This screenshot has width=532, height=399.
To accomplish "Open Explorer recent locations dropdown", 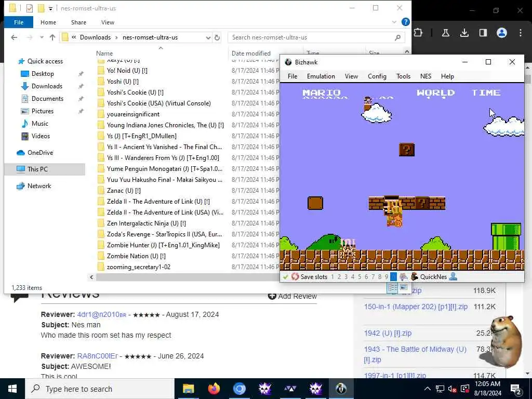I will 42,37.
